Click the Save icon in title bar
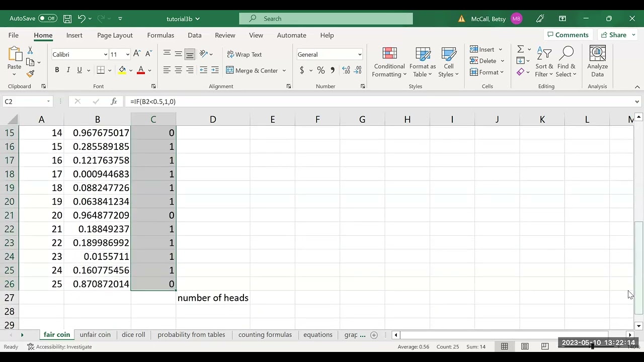This screenshot has width=644, height=362. pyautogui.click(x=67, y=19)
